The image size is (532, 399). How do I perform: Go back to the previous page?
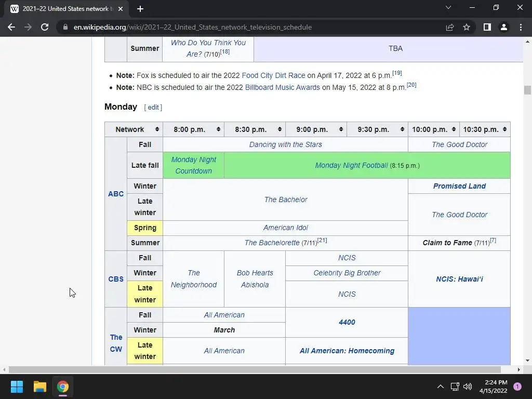tap(11, 27)
